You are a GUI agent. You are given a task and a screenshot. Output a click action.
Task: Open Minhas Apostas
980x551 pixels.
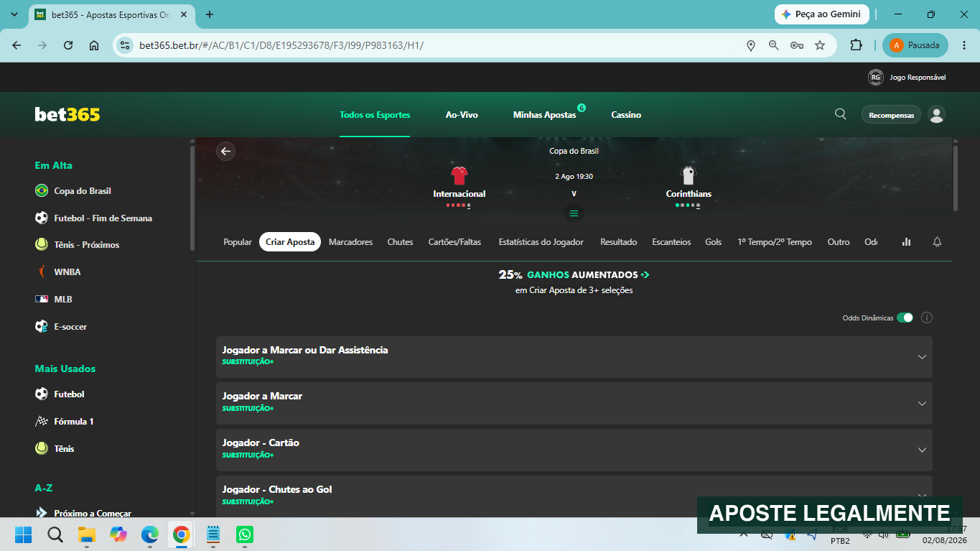[544, 115]
